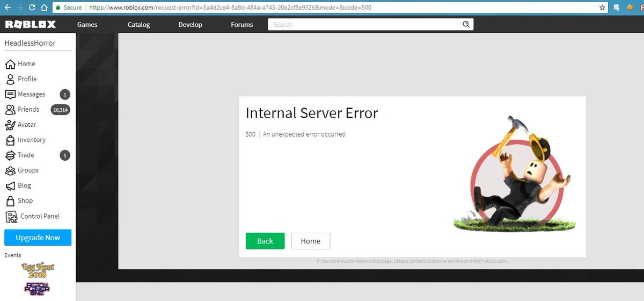Click the "An unexpected error occurred" text

pyautogui.click(x=304, y=134)
